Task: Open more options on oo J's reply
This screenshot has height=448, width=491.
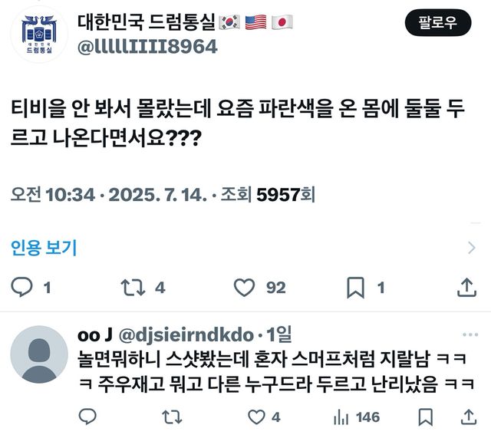Action: coord(470,335)
